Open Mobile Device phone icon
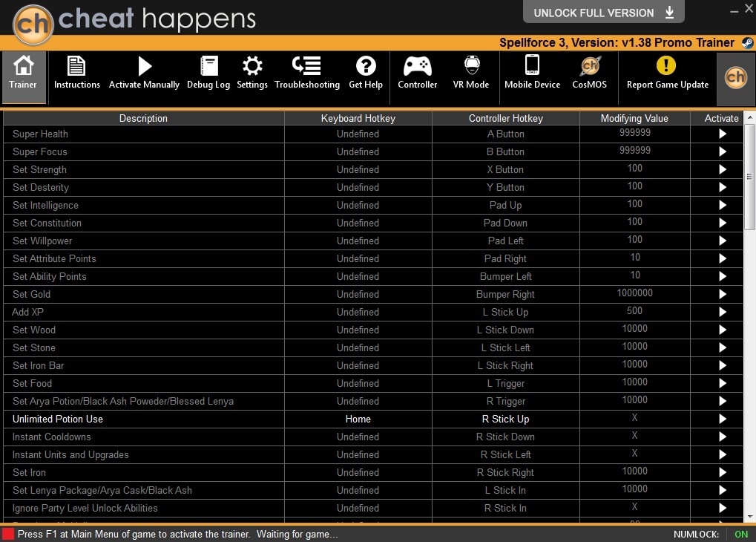The height and width of the screenshot is (542, 756). point(532,65)
